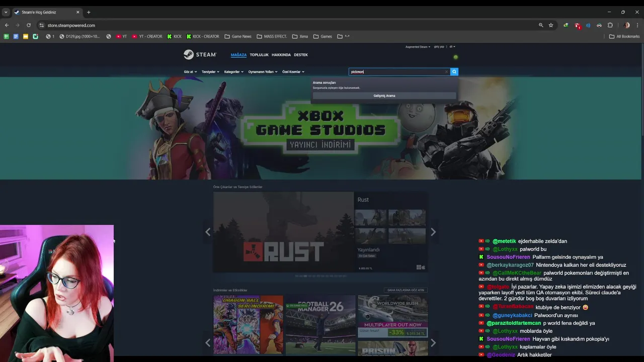The width and height of the screenshot is (644, 362).
Task: Open the KICK bookmark
Action: pyautogui.click(x=174, y=36)
